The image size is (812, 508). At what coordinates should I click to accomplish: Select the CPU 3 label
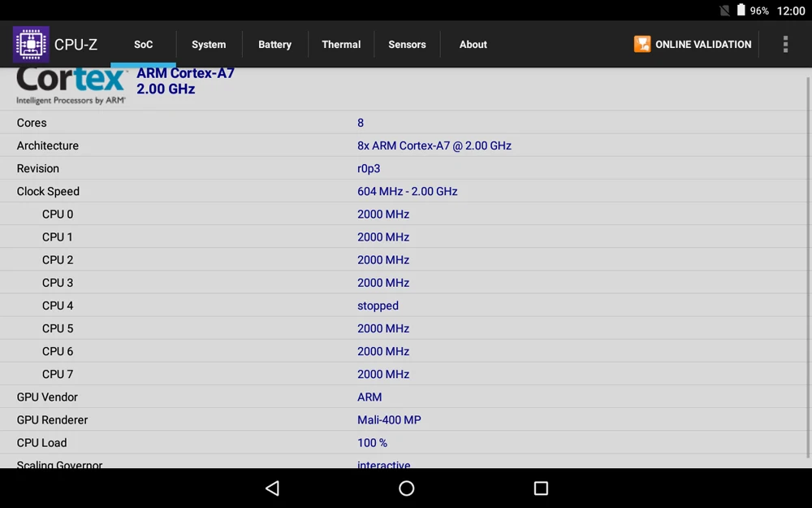pyautogui.click(x=58, y=283)
